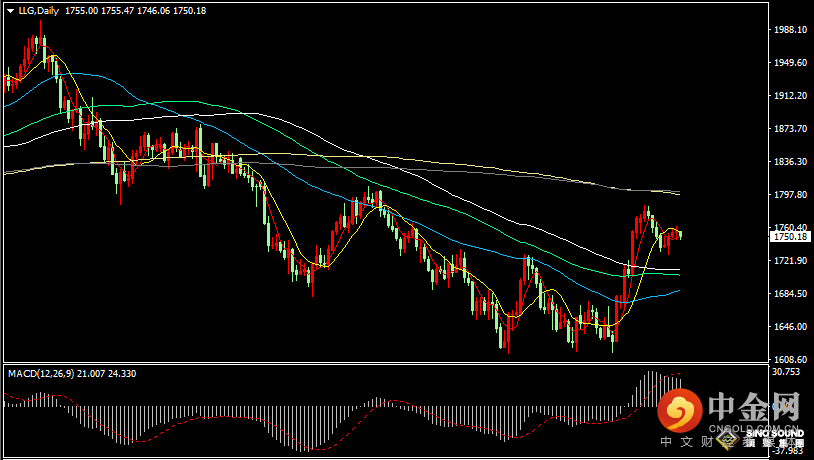The height and width of the screenshot is (460, 814).
Task: Click the 1988.10 price axis label
Action: click(x=790, y=30)
